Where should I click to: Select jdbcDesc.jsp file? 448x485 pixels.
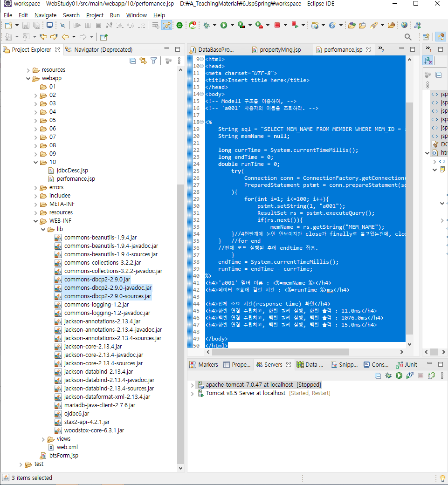click(x=69, y=171)
